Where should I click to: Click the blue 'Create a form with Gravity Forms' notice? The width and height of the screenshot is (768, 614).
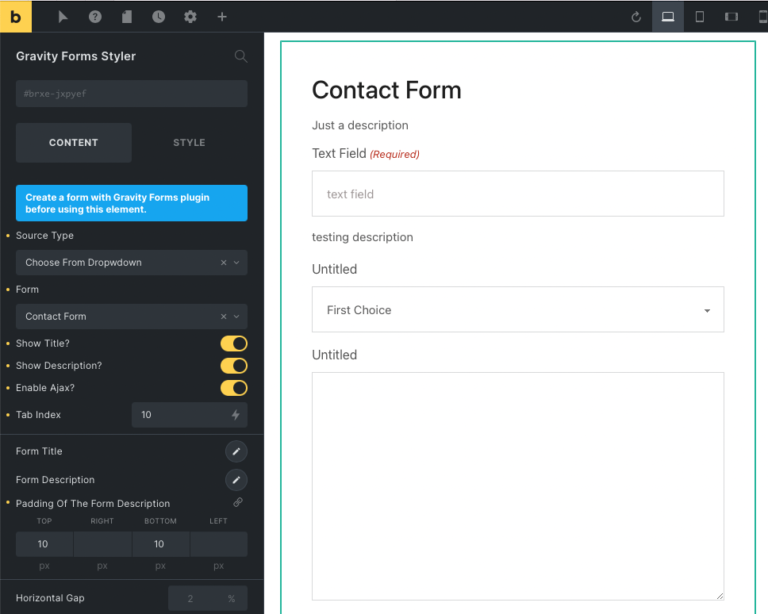click(131, 203)
